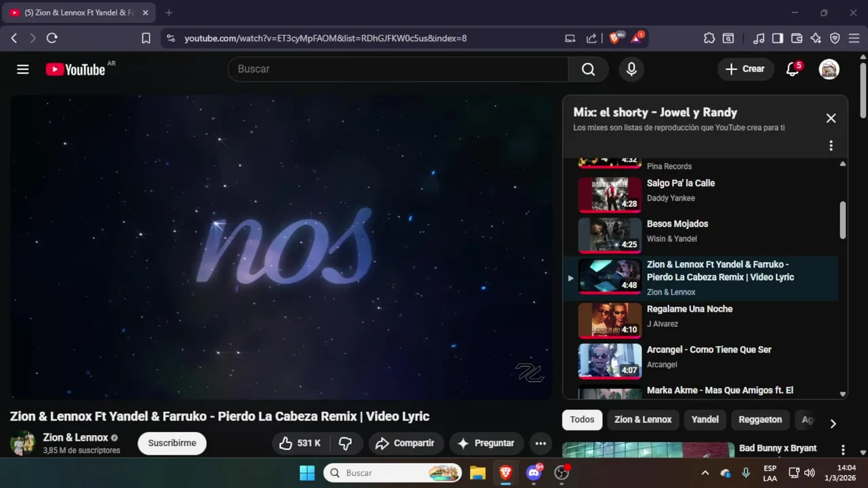The height and width of the screenshot is (488, 868).
Task: Toggle the browser sidebar panel
Action: pos(778,38)
